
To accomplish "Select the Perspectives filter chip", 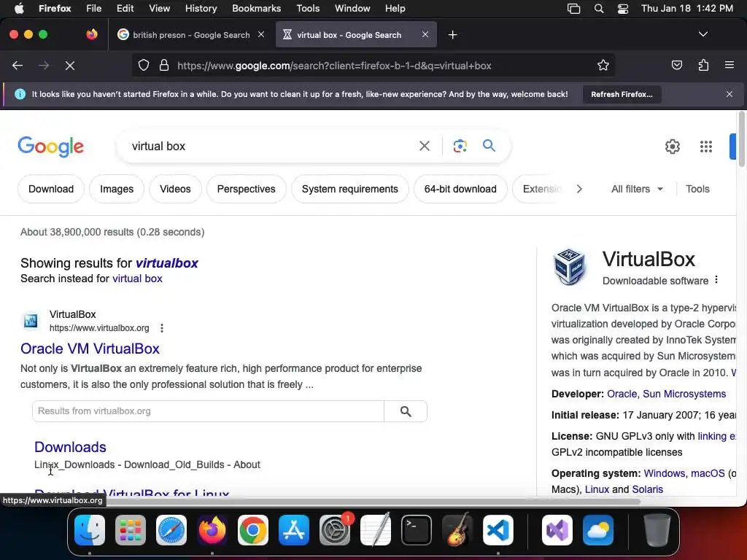I will [x=247, y=189].
